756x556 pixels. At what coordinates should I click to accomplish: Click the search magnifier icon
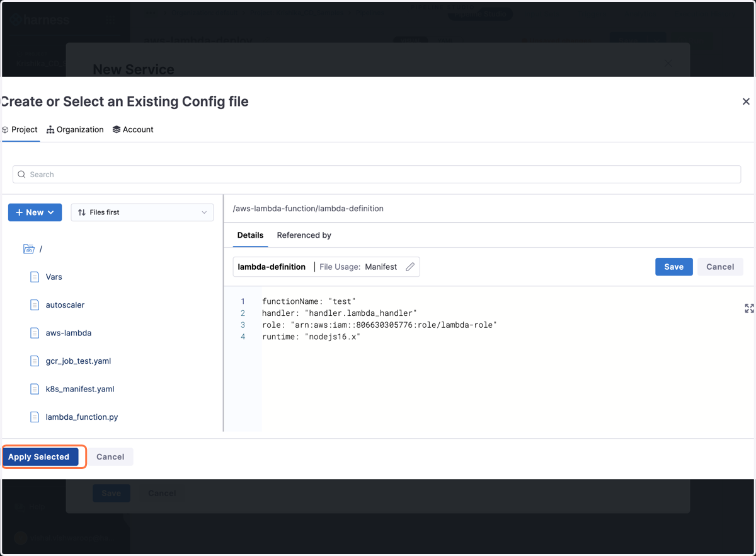pyautogui.click(x=21, y=175)
